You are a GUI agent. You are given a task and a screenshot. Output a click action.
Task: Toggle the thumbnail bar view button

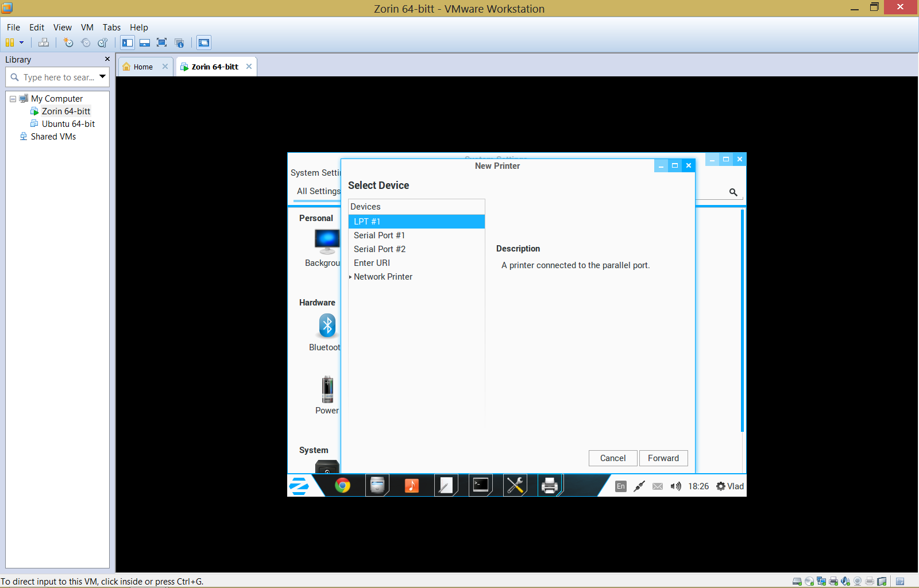point(145,42)
